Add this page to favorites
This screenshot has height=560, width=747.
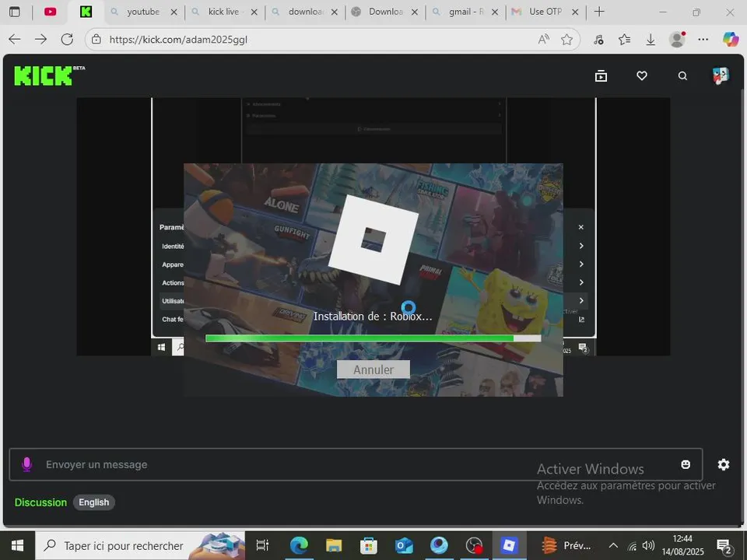pyautogui.click(x=566, y=40)
